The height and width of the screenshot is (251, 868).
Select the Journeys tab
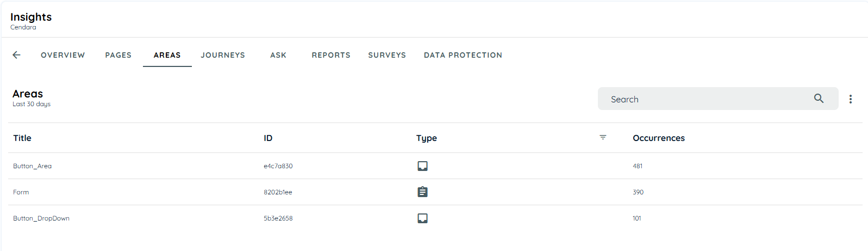(x=223, y=55)
